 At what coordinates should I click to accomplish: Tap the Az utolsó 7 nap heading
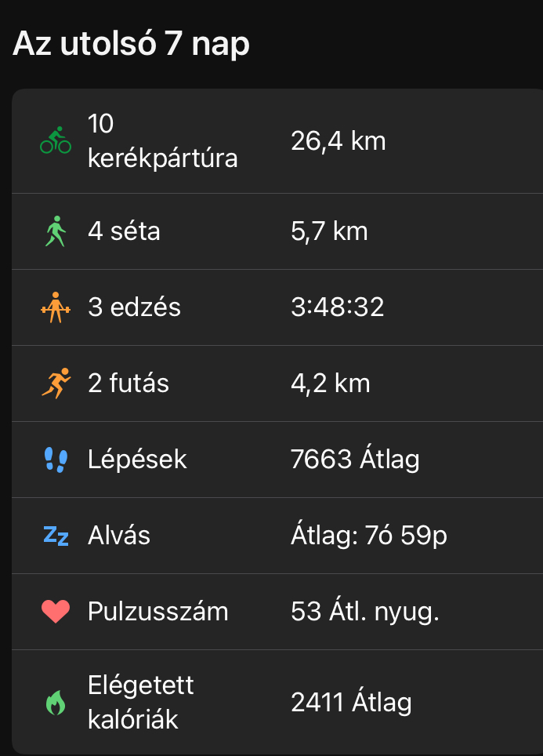point(132,43)
